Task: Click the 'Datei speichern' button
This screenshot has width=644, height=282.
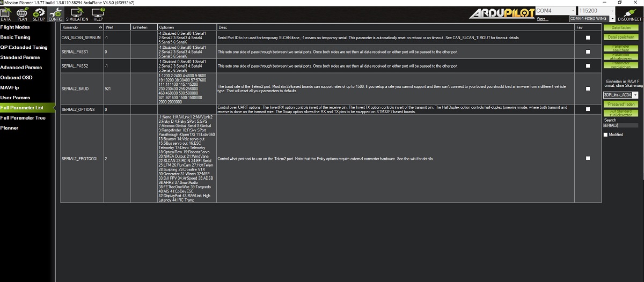Action: [x=621, y=37]
